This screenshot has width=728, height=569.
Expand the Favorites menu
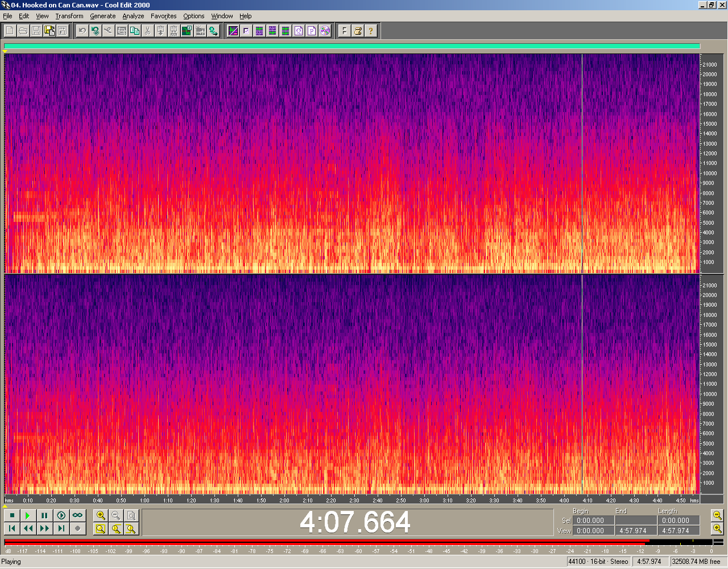163,16
